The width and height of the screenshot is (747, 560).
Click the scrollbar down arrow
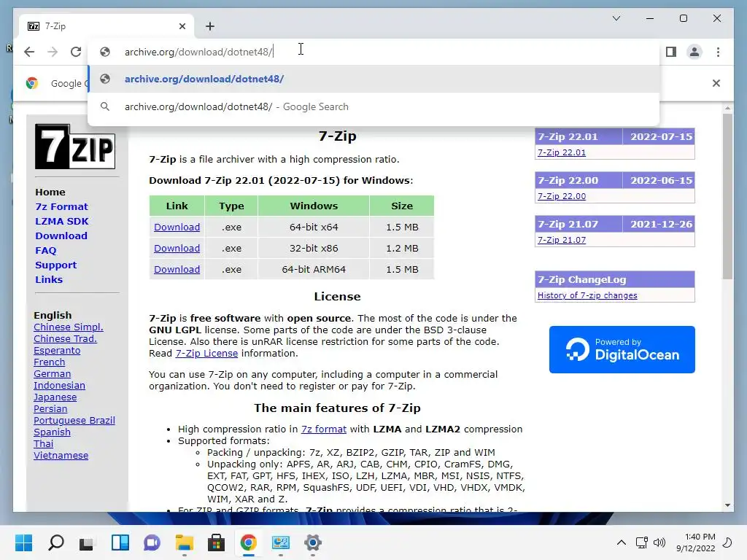point(727,505)
